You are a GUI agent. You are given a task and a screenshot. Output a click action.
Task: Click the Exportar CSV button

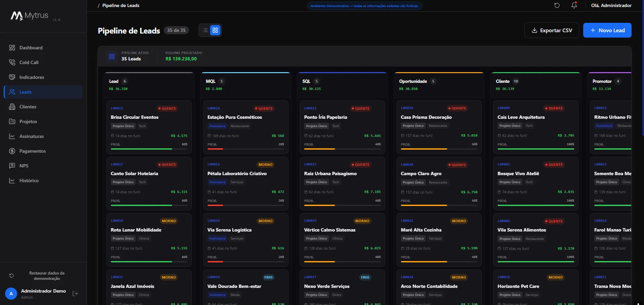point(552,30)
